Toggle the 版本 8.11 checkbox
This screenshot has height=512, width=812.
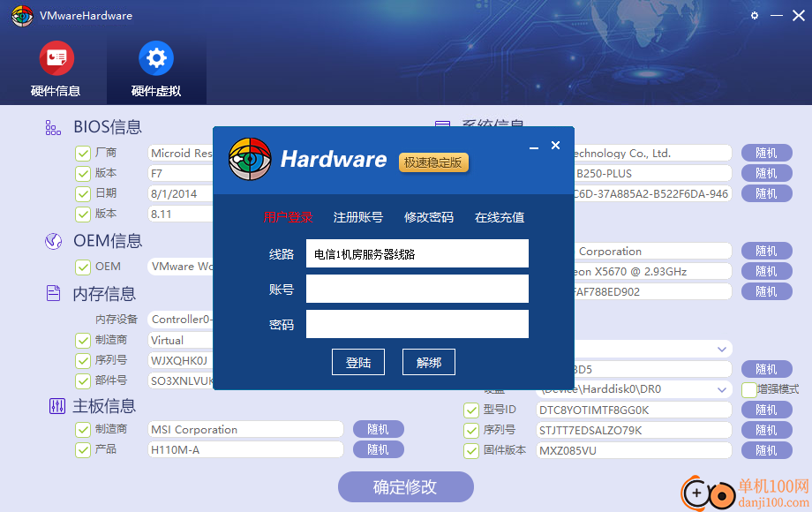pyautogui.click(x=83, y=214)
